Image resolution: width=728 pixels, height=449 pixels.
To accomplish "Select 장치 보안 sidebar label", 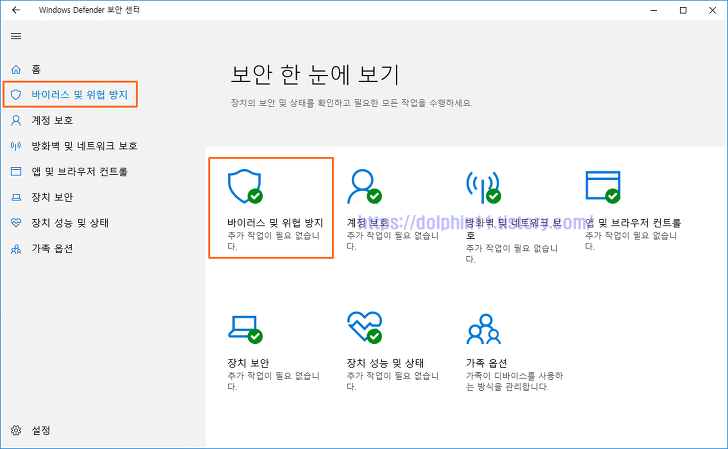I will click(52, 197).
